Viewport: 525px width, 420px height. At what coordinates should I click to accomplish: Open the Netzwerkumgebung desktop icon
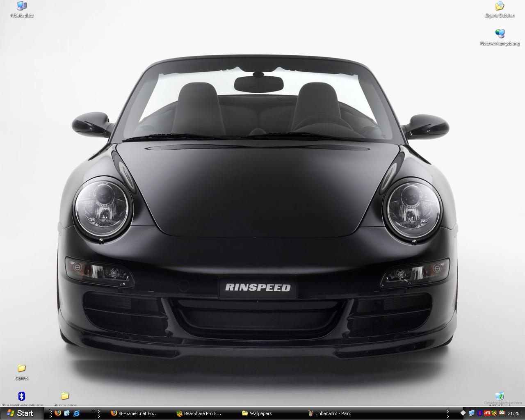click(x=500, y=37)
